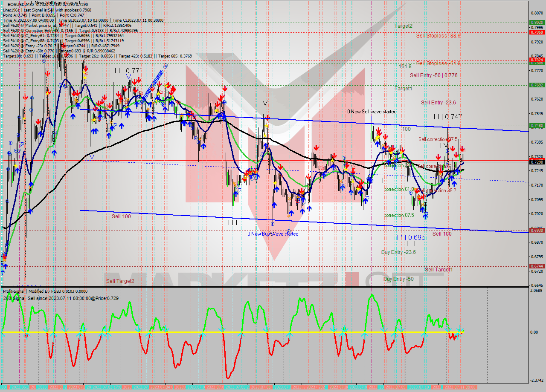546x392 pixels.
Task: Click the '0 New Sell wave started' text
Action: coord(372,112)
